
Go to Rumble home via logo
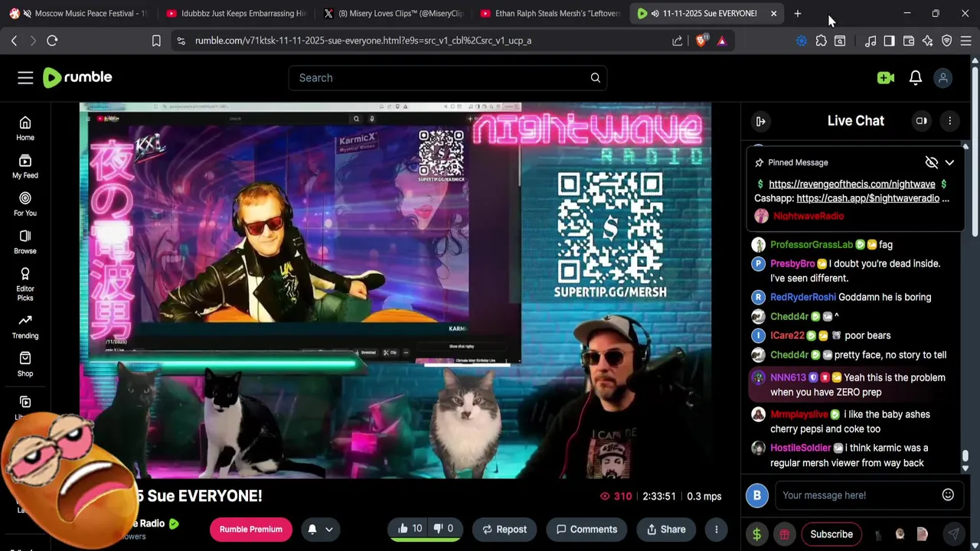click(77, 77)
